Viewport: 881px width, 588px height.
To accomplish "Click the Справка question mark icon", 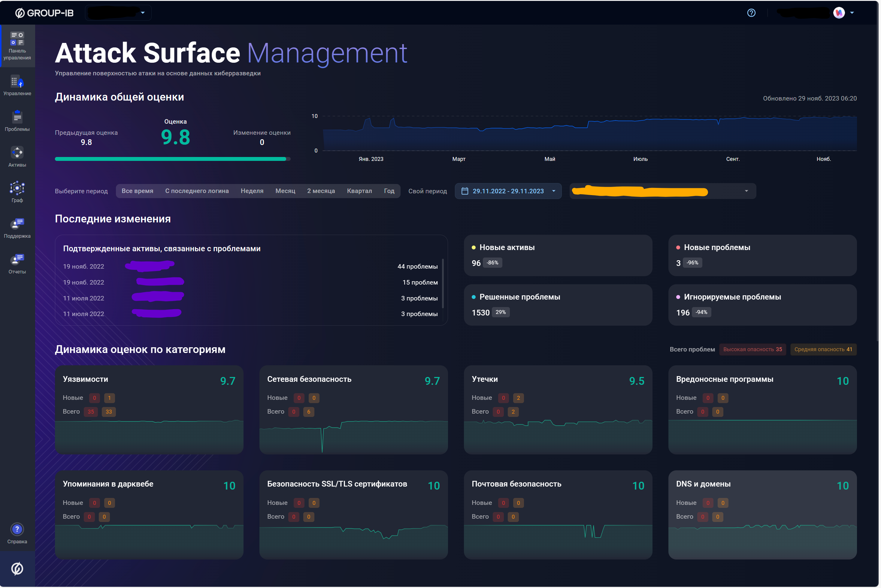I will click(x=17, y=529).
